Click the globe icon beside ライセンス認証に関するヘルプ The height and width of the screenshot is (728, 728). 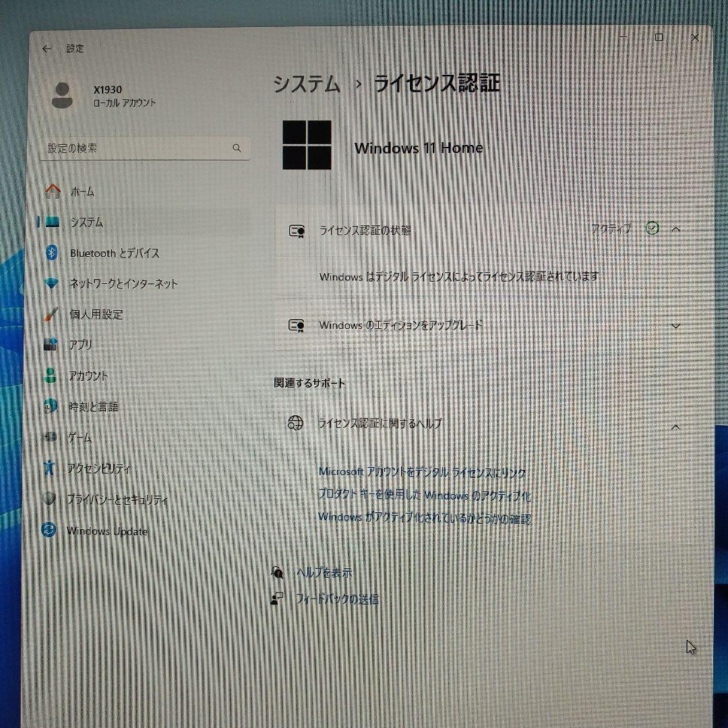tap(295, 423)
